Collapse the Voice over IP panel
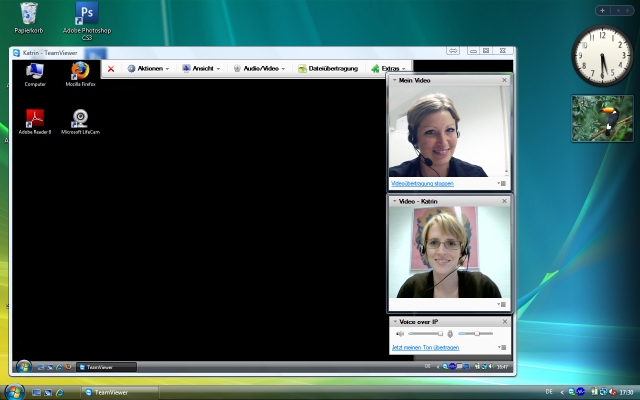 click(395, 322)
